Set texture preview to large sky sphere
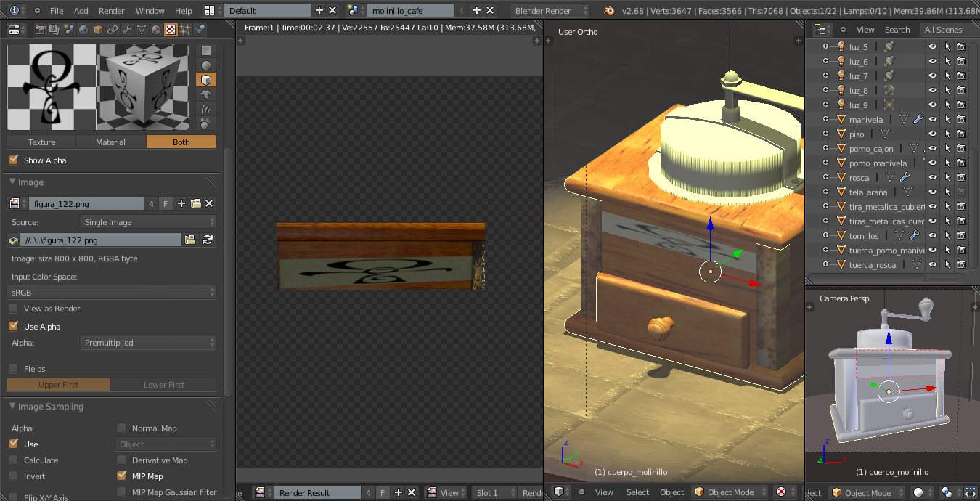The image size is (980, 501). tap(206, 123)
